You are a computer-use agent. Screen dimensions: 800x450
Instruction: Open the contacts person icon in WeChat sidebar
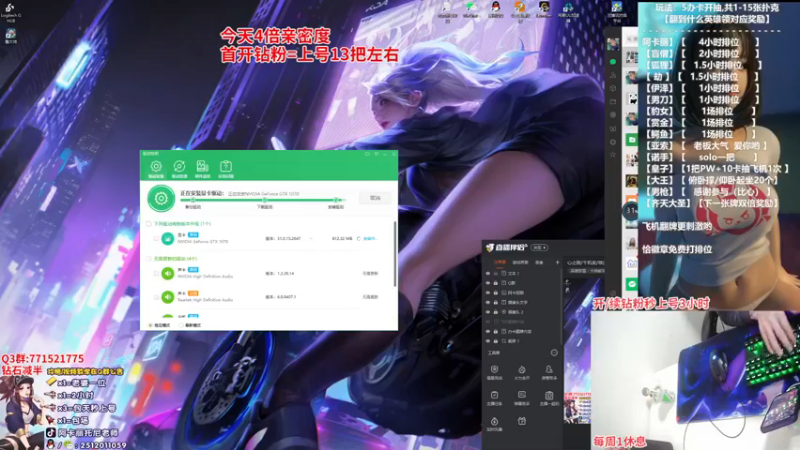click(x=613, y=75)
